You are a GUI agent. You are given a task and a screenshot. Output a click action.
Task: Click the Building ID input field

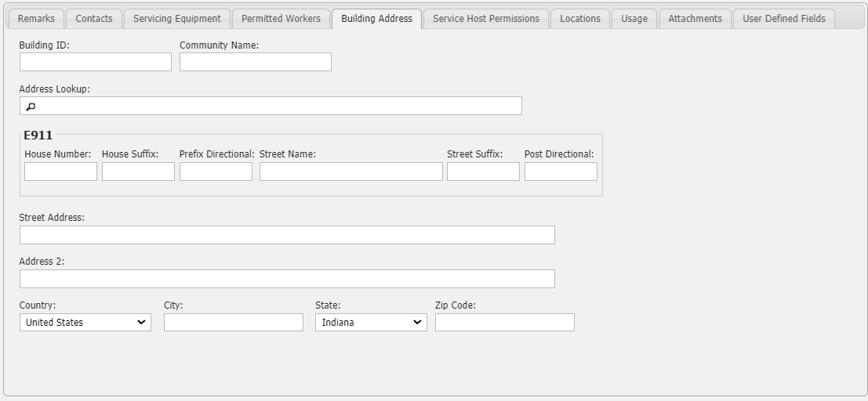pos(95,62)
